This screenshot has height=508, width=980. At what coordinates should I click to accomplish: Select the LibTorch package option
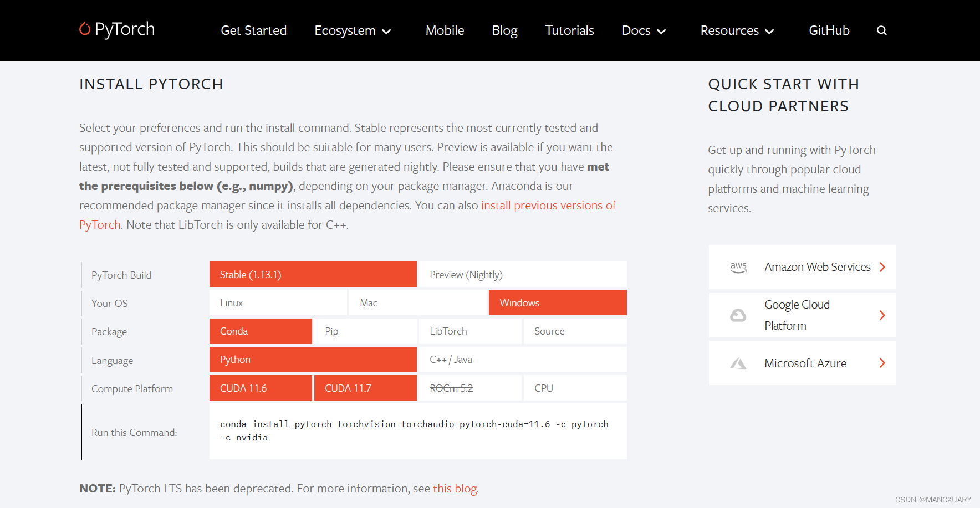pos(470,331)
